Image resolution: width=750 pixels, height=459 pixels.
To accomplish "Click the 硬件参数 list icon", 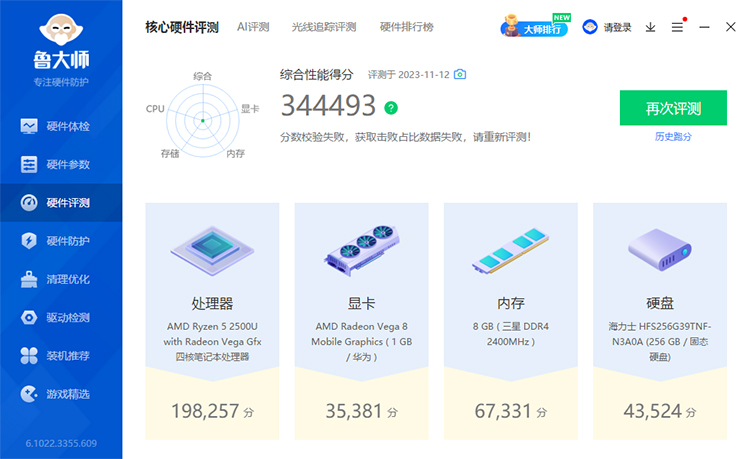I will [29, 164].
